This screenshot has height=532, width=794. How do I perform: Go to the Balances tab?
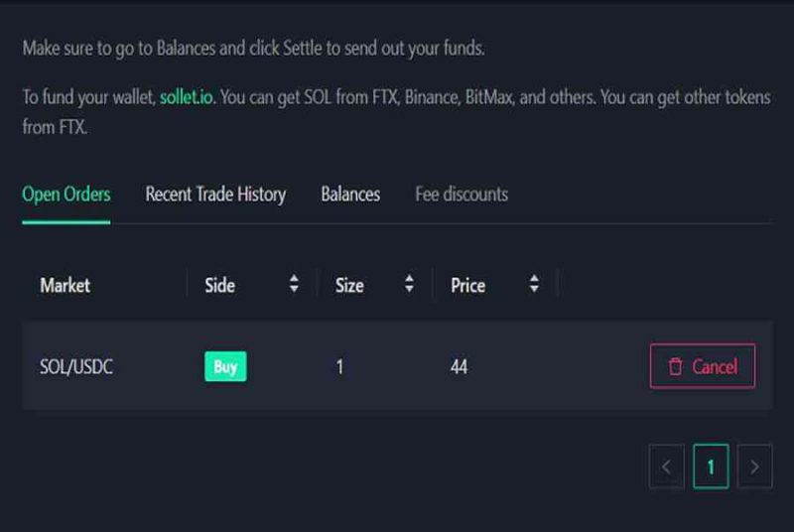click(x=350, y=195)
